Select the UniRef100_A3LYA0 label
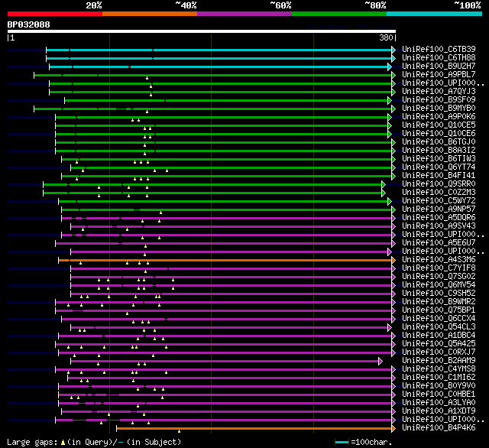This screenshot has height=448, width=489. pos(439,403)
